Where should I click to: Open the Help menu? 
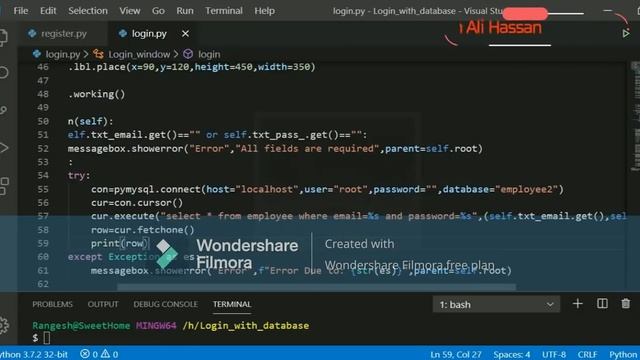(264, 11)
